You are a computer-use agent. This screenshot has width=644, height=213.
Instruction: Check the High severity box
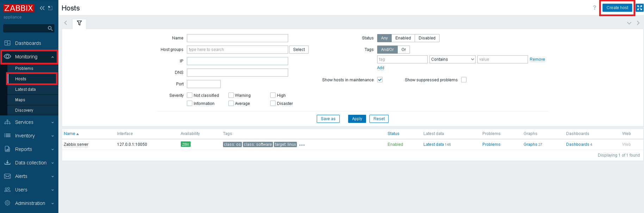[x=273, y=95]
